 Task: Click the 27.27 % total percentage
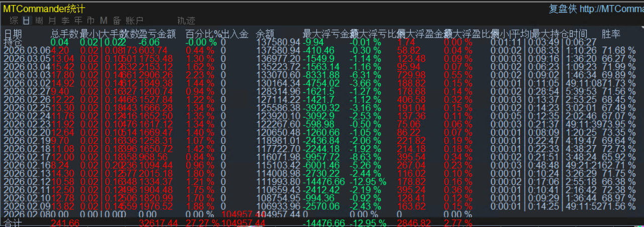203,222
